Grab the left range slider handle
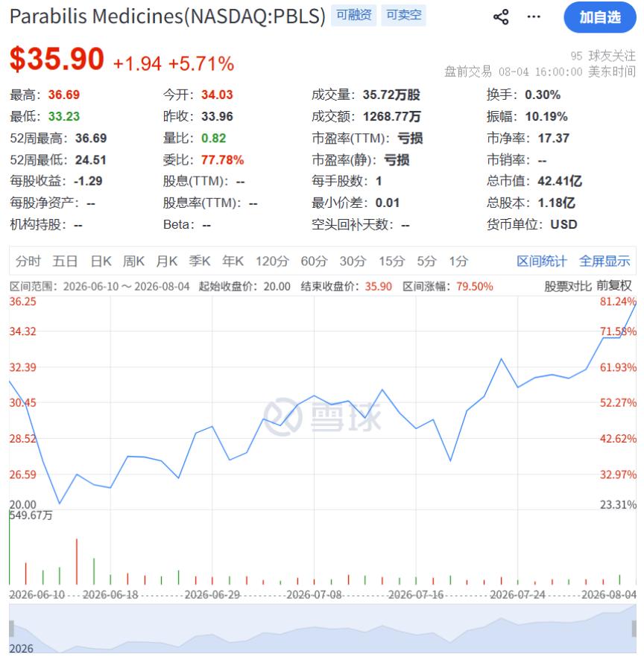The width and height of the screenshot is (644, 657). [11, 629]
